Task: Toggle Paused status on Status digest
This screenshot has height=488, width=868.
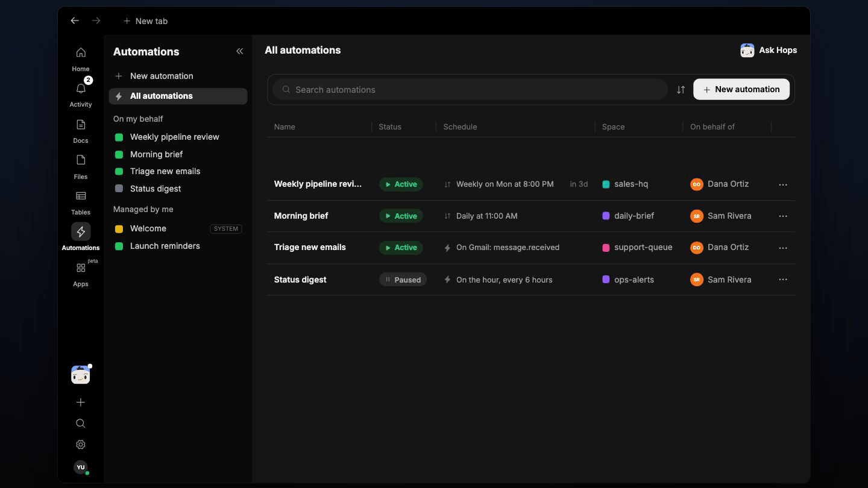Action: pyautogui.click(x=403, y=280)
